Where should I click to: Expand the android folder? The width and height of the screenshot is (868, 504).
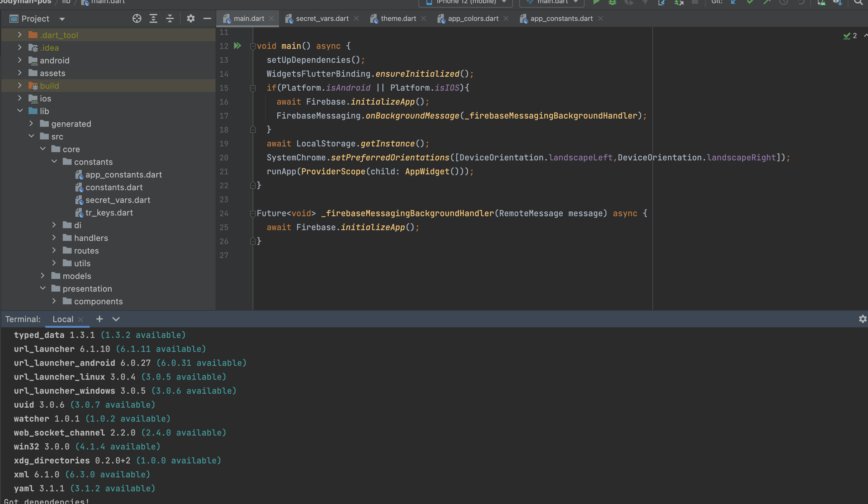click(20, 60)
